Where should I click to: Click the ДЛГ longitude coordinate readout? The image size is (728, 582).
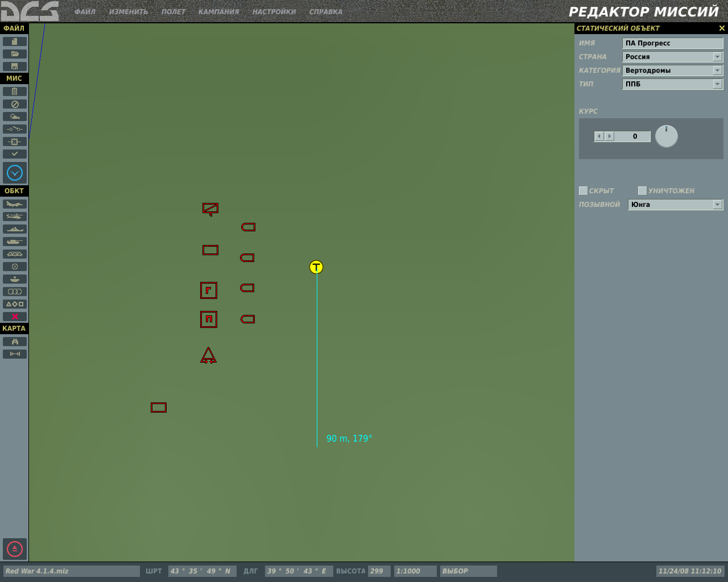(299, 571)
